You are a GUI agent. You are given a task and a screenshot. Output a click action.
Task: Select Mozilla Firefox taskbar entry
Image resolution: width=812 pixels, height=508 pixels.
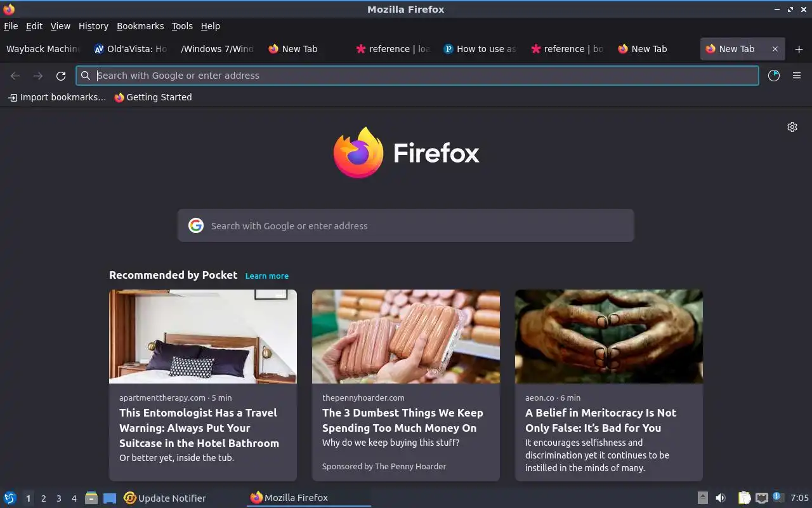[309, 498]
